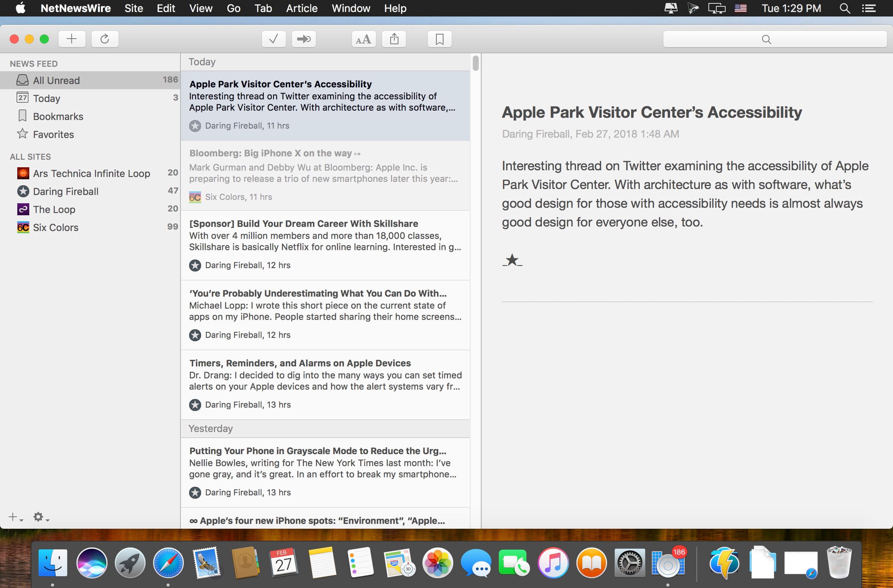Open the Site menu
Viewport: 893px width, 588px height.
click(134, 8)
